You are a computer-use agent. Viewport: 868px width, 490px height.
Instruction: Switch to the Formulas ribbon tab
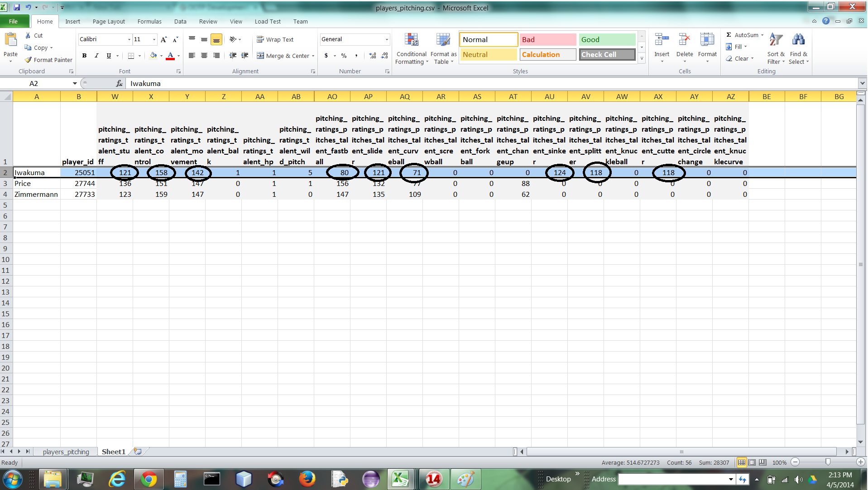tap(149, 21)
